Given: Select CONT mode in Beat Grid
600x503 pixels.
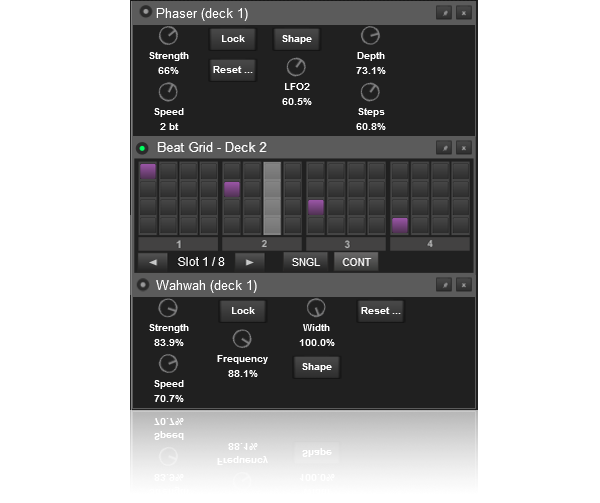Looking at the screenshot, I should coord(356,262).
